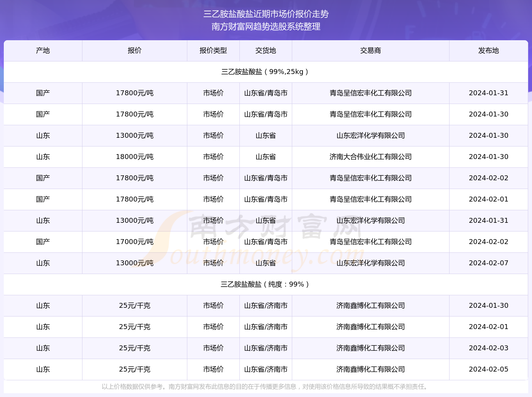Select the subtitle 南方财富网趋势选股系统整理
Viewport: 532px width, 397px height.
tap(266, 27)
